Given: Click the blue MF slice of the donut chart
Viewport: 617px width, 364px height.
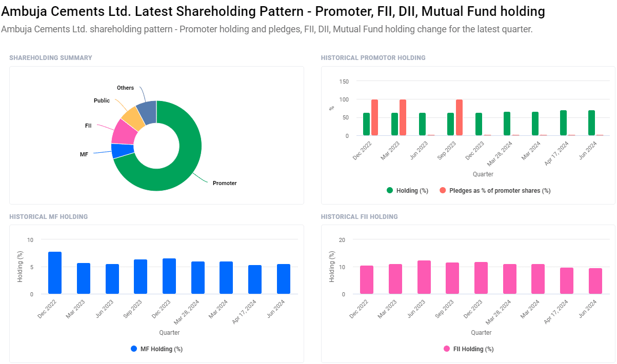Looking at the screenshot, I should tap(122, 151).
